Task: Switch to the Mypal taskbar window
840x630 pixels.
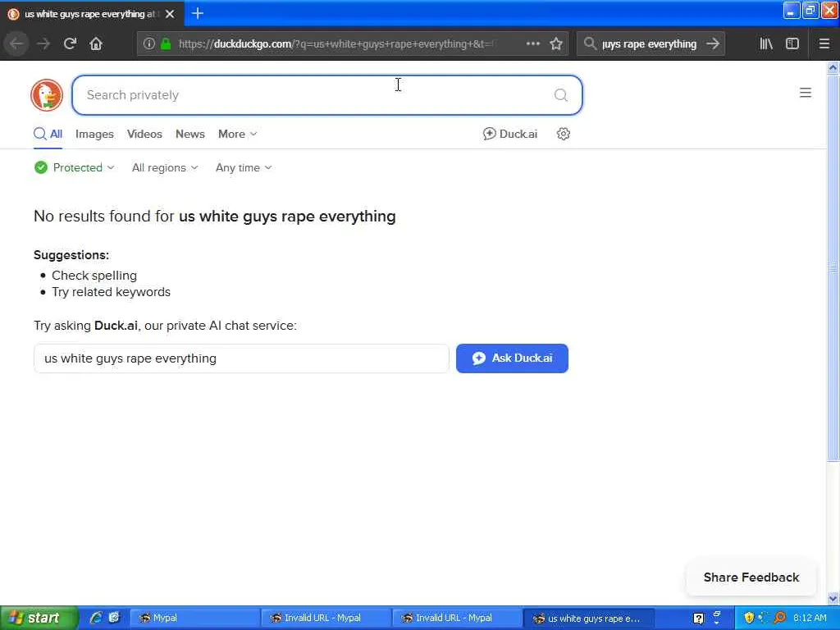Action: point(194,618)
